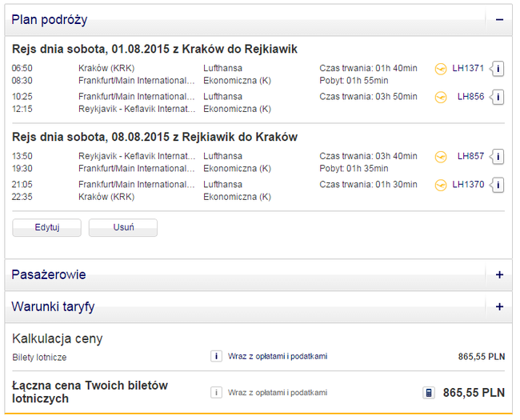Click departure time 10:25

point(22,97)
